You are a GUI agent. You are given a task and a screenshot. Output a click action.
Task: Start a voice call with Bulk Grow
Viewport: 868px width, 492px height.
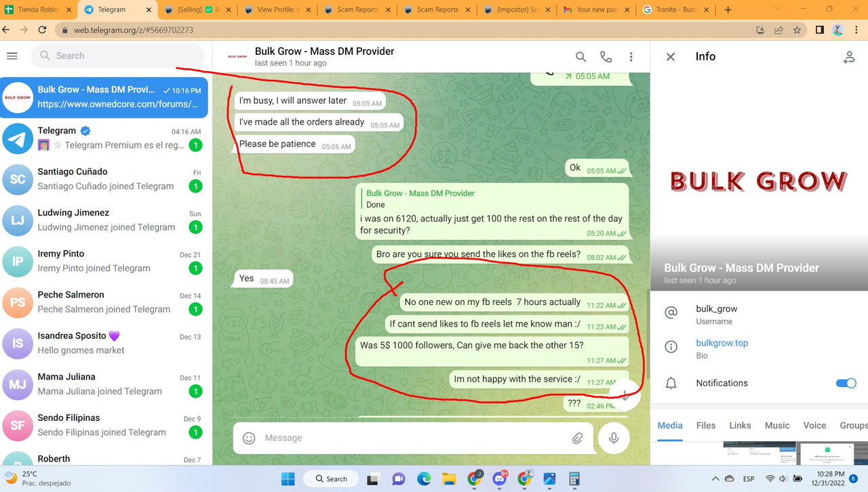pos(606,57)
